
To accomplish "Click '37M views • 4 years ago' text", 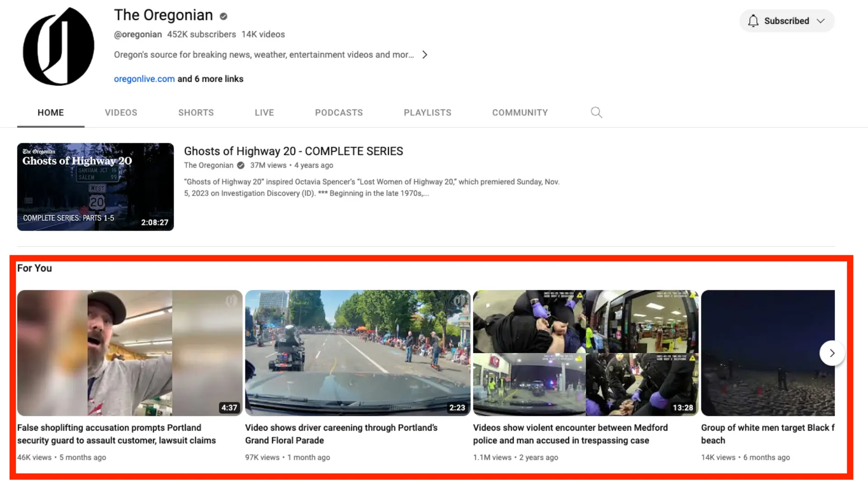I will tap(292, 165).
